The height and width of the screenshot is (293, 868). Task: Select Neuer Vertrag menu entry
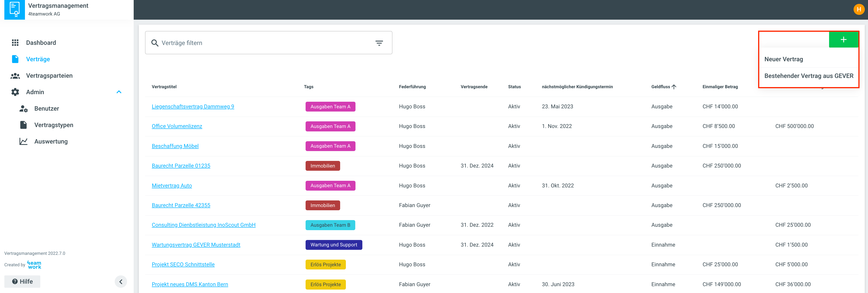784,59
